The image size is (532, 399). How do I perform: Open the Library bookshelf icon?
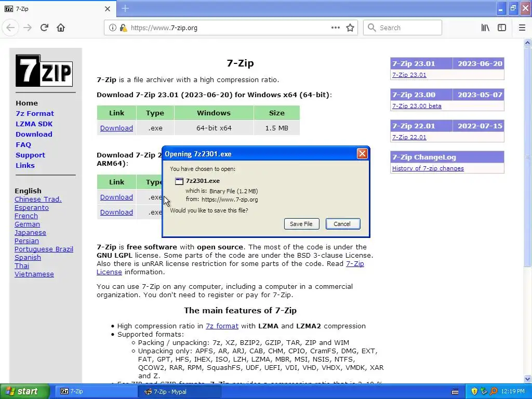[x=485, y=28]
